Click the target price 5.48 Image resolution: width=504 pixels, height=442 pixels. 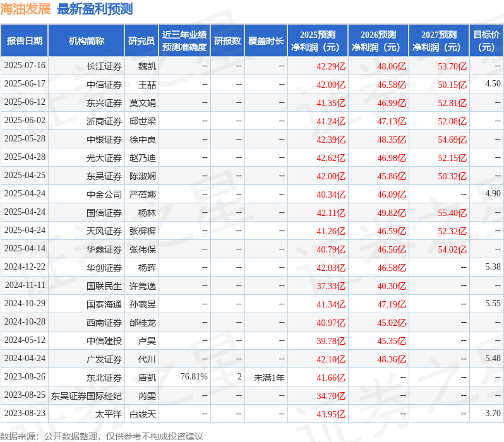[493, 359]
